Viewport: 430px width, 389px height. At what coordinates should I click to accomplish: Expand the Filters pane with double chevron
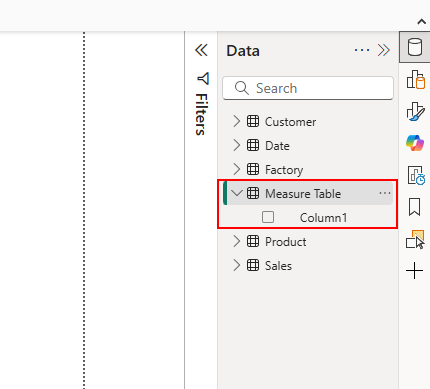pos(201,50)
